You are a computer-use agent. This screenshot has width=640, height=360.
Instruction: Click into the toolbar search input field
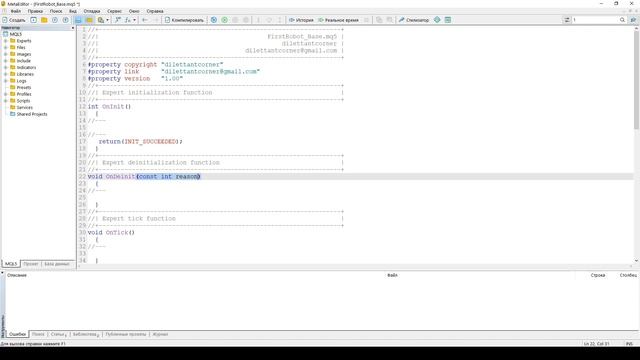coord(595,20)
